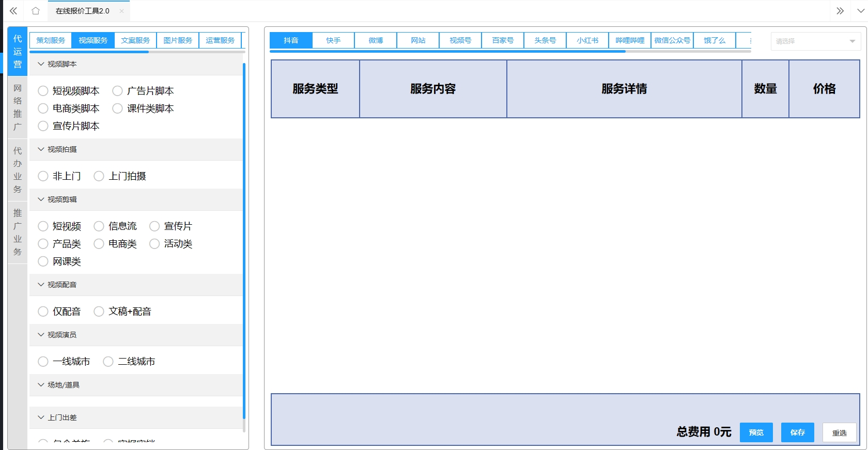Collapse the 视频脚本 section
Viewport: 868px width, 450px height.
[41, 64]
